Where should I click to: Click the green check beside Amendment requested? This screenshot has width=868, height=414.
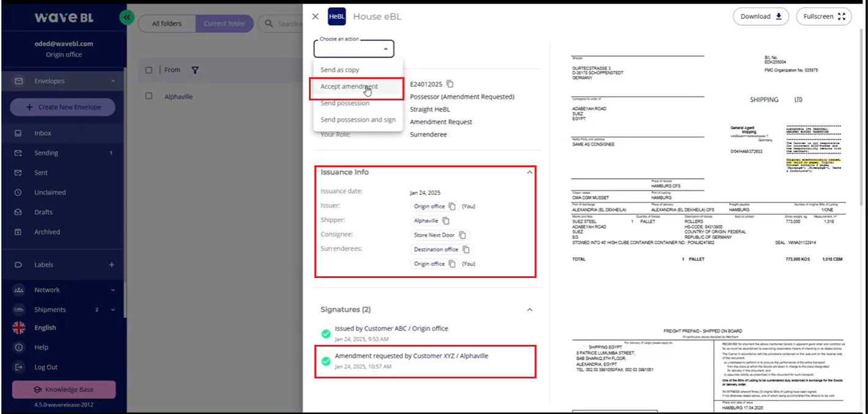point(326,361)
